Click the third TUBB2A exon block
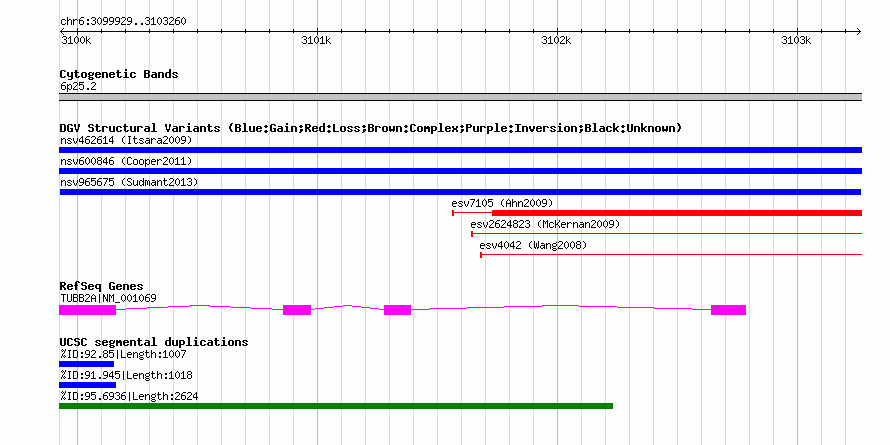This screenshot has width=890, height=445. pos(397,310)
